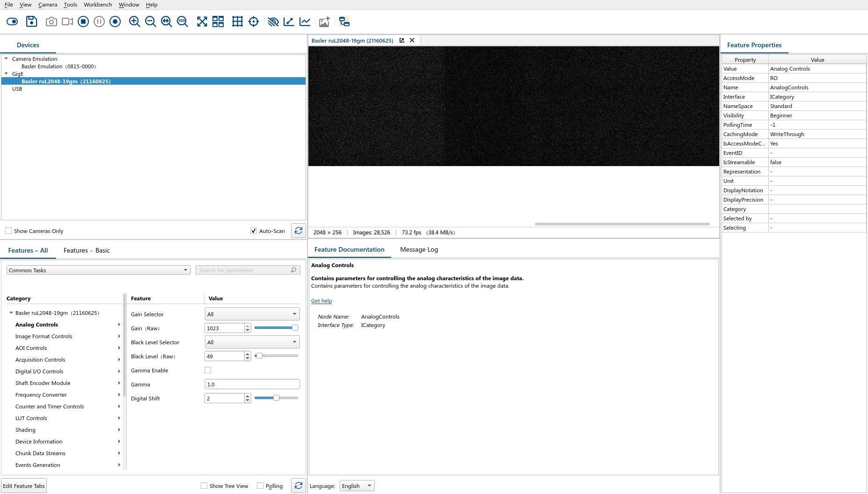The width and height of the screenshot is (868, 494).
Task: Select the Shaft Encoder Module category
Action: pyautogui.click(x=43, y=383)
